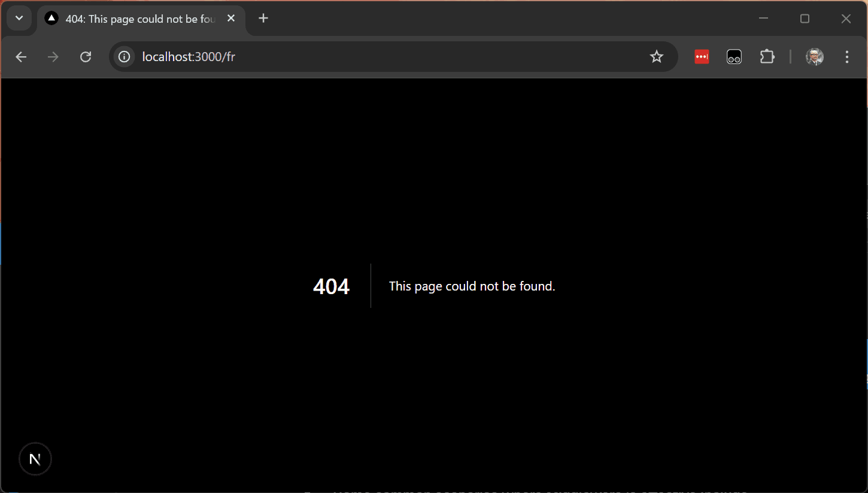The width and height of the screenshot is (868, 493).
Task: Maximize the browser window
Action: (x=805, y=19)
